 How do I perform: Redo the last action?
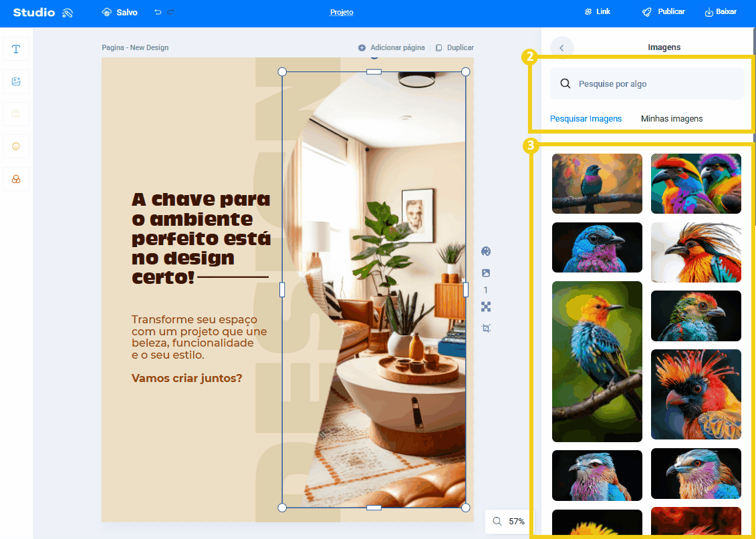pos(170,12)
